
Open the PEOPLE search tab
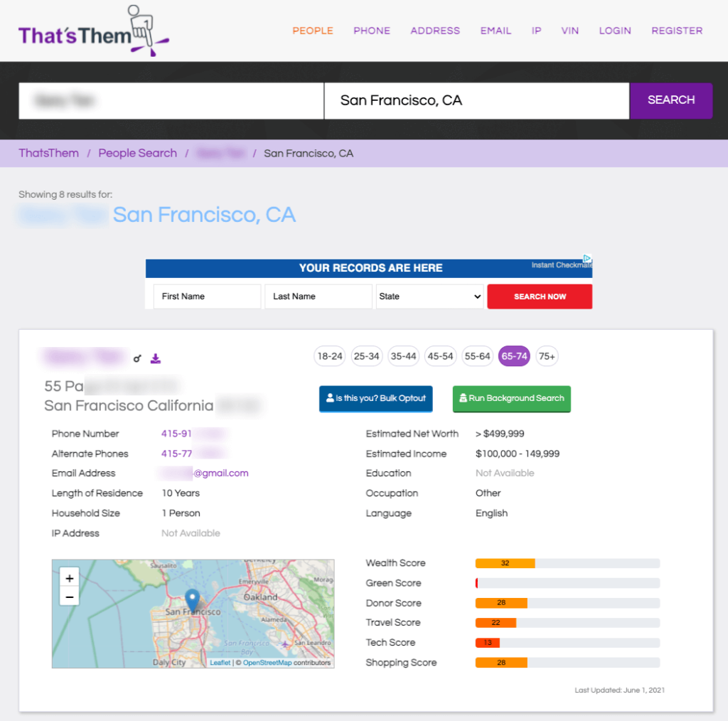coord(313,31)
